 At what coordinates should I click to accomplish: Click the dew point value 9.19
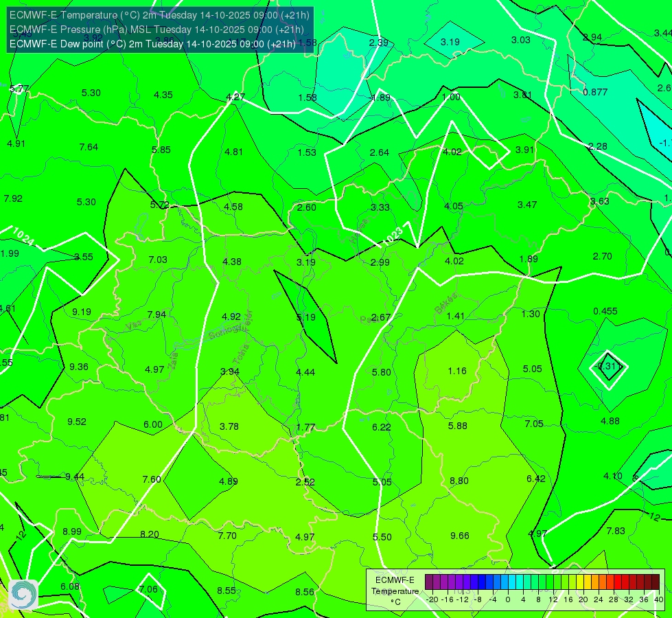82,312
